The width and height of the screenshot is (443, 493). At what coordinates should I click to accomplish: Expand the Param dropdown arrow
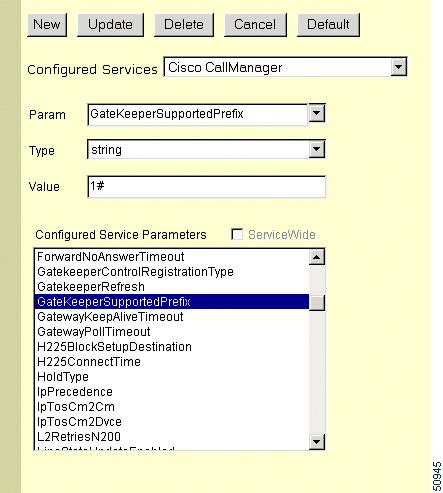click(316, 113)
